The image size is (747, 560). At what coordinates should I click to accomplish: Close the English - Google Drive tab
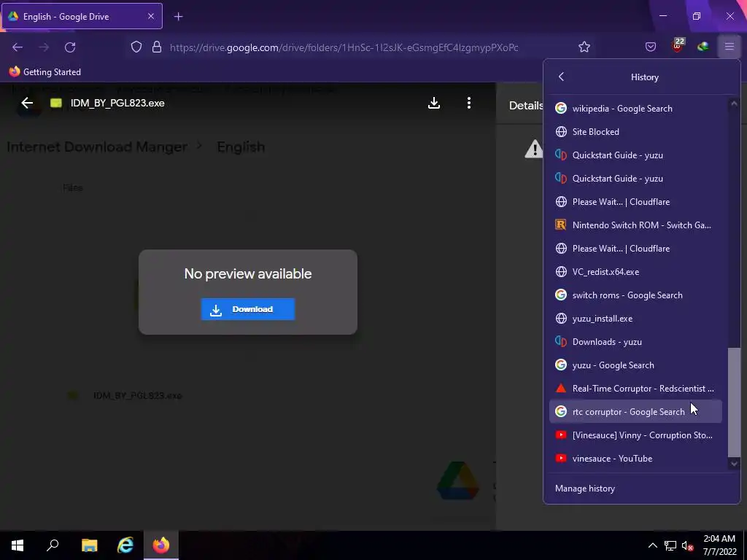tap(150, 16)
